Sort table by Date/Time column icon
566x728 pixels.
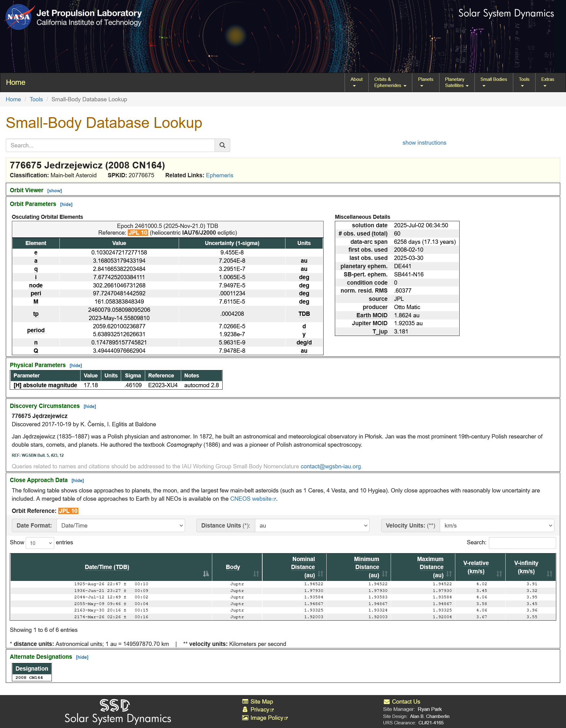pyautogui.click(x=206, y=574)
